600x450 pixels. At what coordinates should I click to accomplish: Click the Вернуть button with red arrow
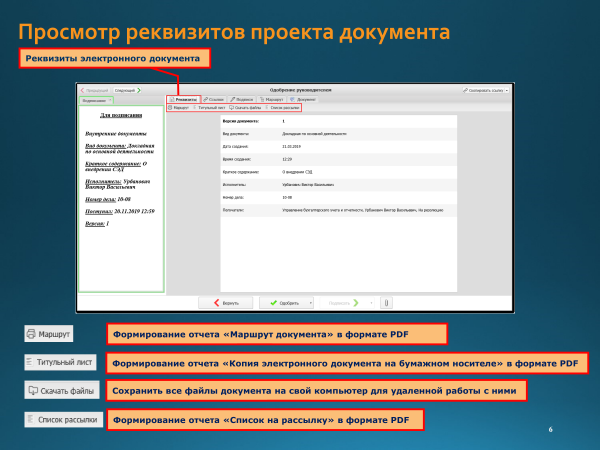[227, 301]
